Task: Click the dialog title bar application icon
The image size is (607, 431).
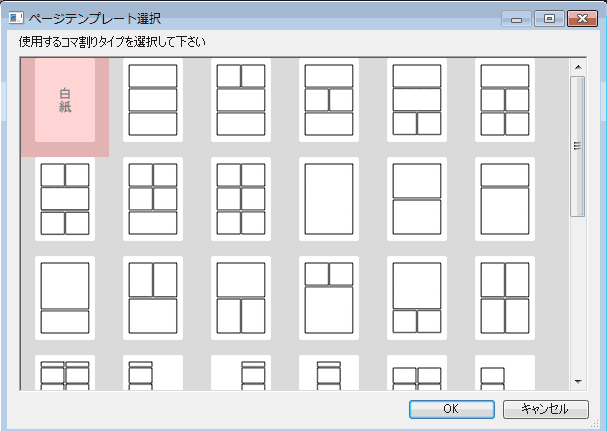Action: pyautogui.click(x=16, y=18)
